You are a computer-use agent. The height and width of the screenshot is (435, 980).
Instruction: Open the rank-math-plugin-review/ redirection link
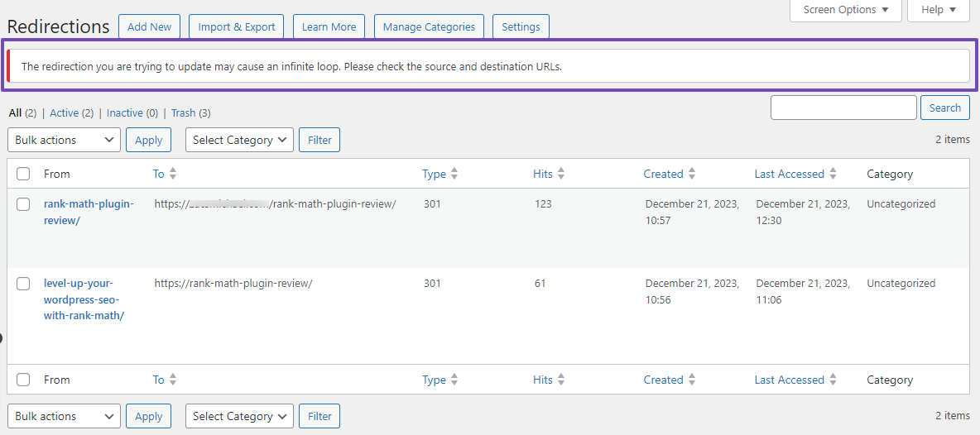click(x=88, y=213)
